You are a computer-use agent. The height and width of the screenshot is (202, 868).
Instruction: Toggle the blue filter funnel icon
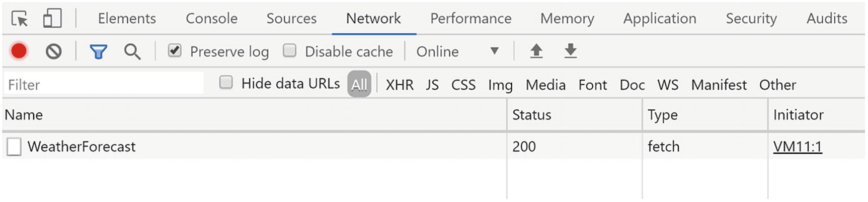[99, 51]
